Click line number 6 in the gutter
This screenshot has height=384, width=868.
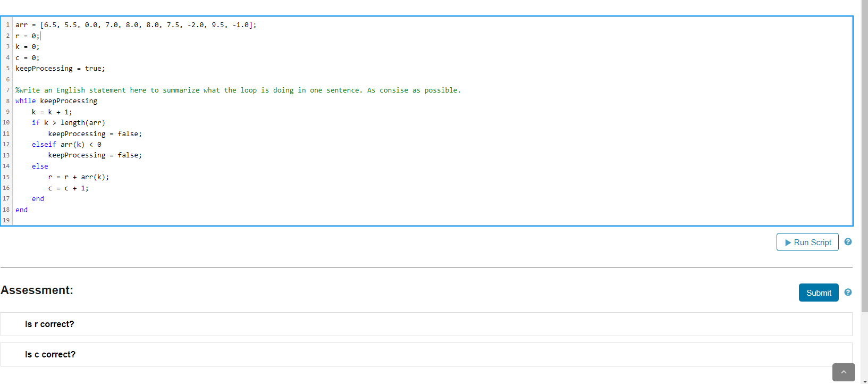tap(8, 79)
